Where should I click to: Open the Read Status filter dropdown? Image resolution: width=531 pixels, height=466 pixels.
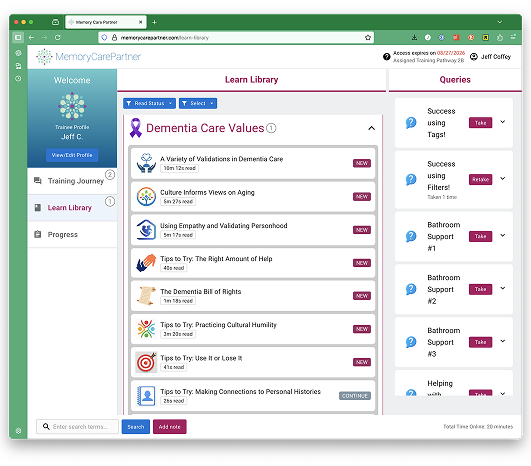149,103
